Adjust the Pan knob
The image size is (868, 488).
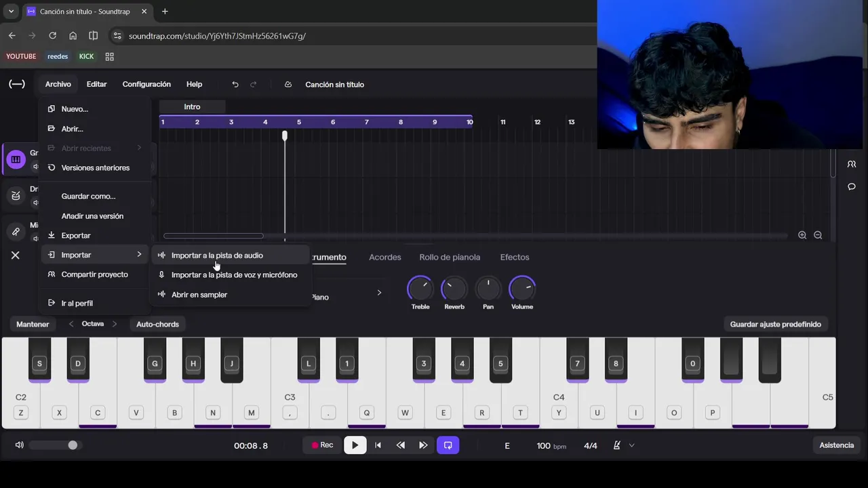[488, 289]
